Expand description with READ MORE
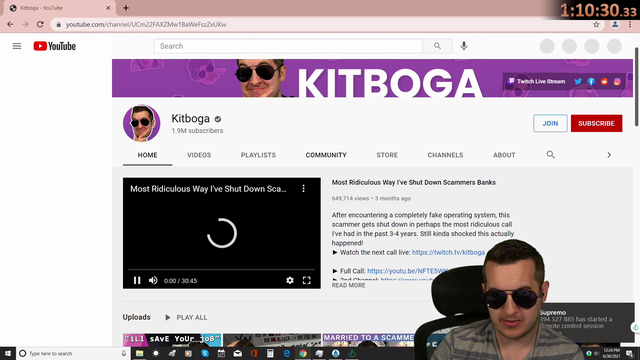The image size is (640, 360). (x=349, y=285)
